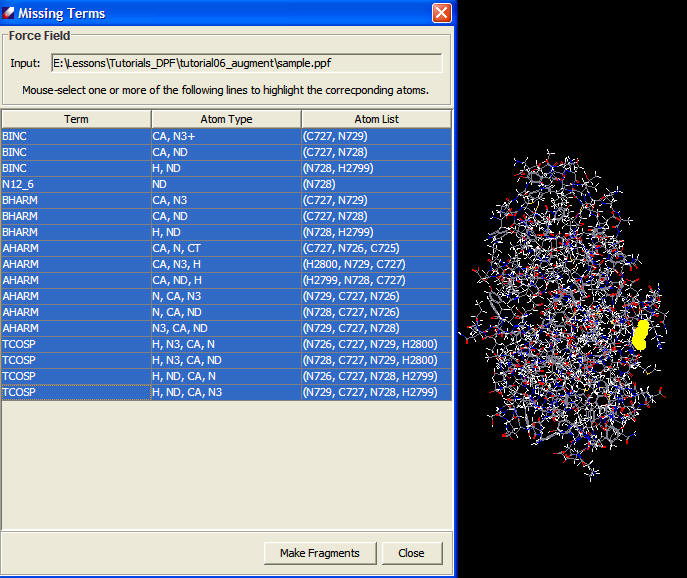Click the yellow highlighted atoms in molecule
This screenshot has width=687, height=578.
pos(640,334)
